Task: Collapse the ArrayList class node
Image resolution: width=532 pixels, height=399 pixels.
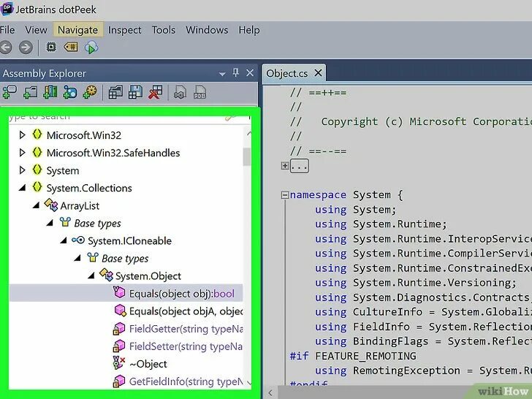Action: (36, 205)
